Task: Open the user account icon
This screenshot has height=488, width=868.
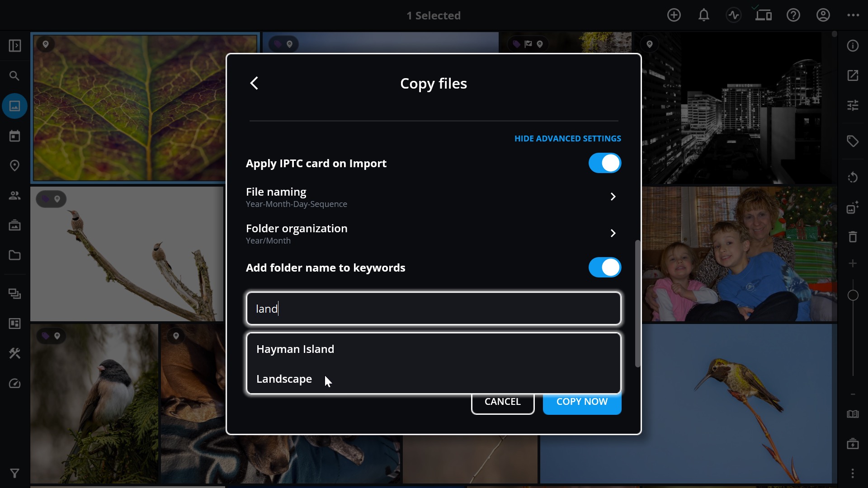Action: click(x=823, y=15)
